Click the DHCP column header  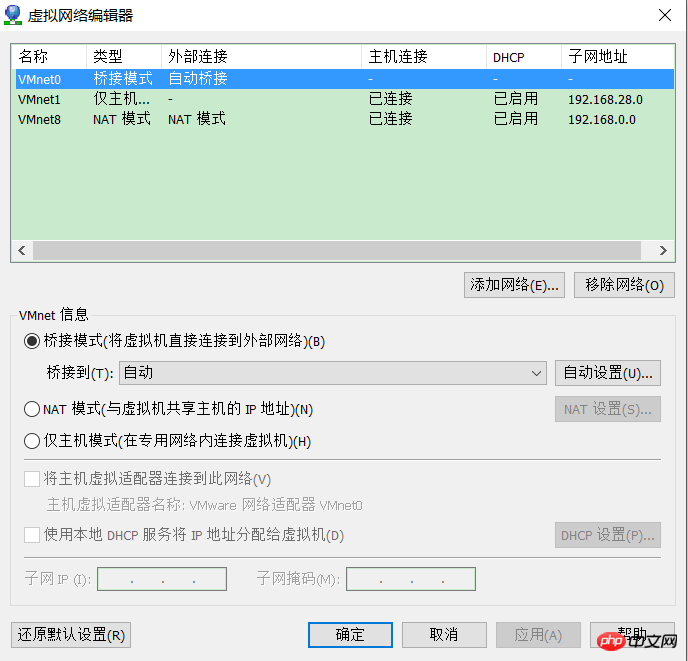pos(524,57)
